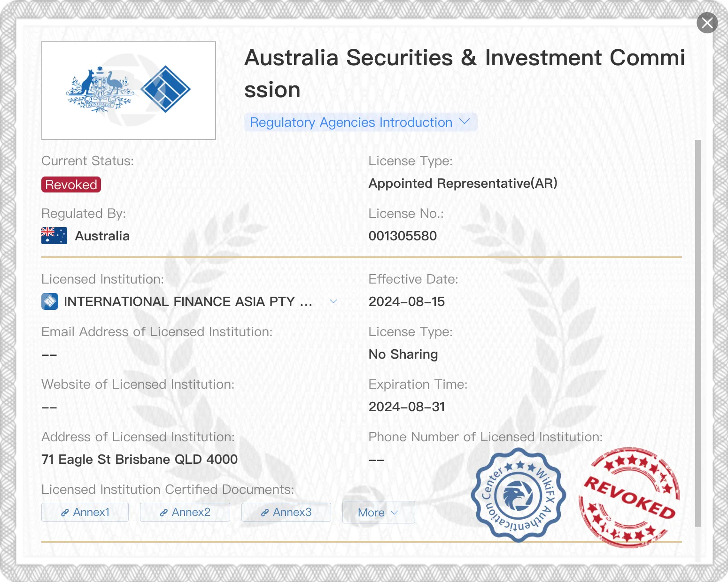Viewport: 728px width, 584px height.
Task: Click the Australian flag icon
Action: pyautogui.click(x=54, y=236)
